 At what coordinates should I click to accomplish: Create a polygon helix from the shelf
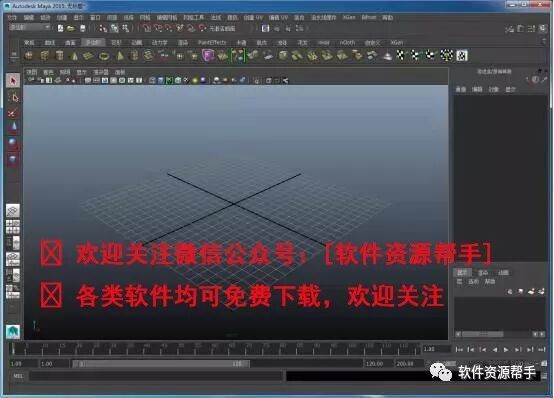pyautogui.click(x=149, y=55)
